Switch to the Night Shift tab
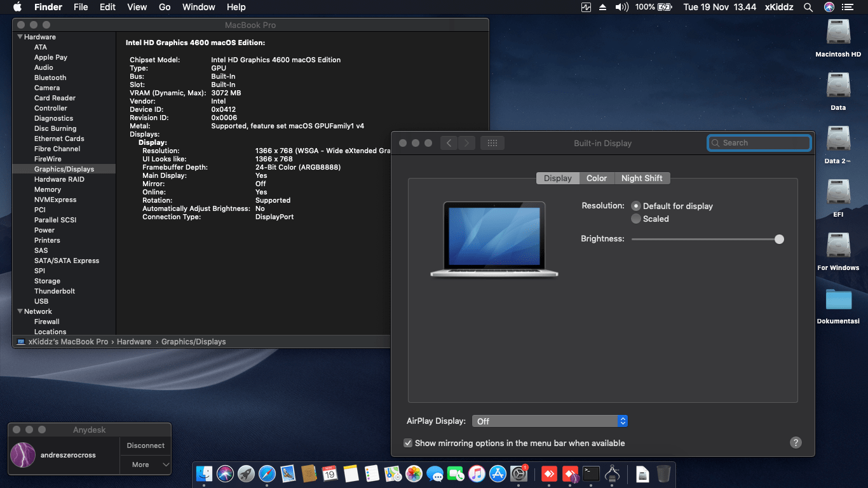 click(642, 179)
